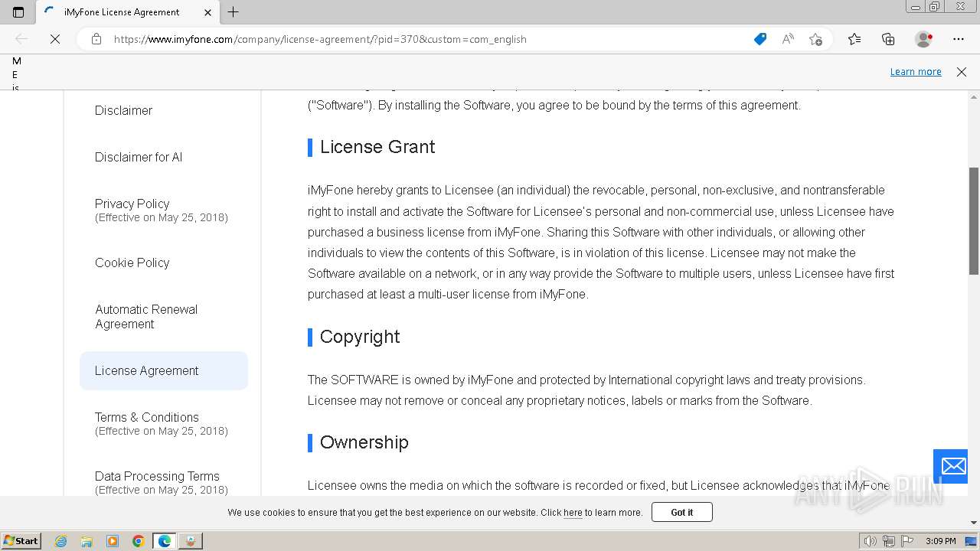The width and height of the screenshot is (980, 551).
Task: Click the License Grant heading
Action: point(377,147)
